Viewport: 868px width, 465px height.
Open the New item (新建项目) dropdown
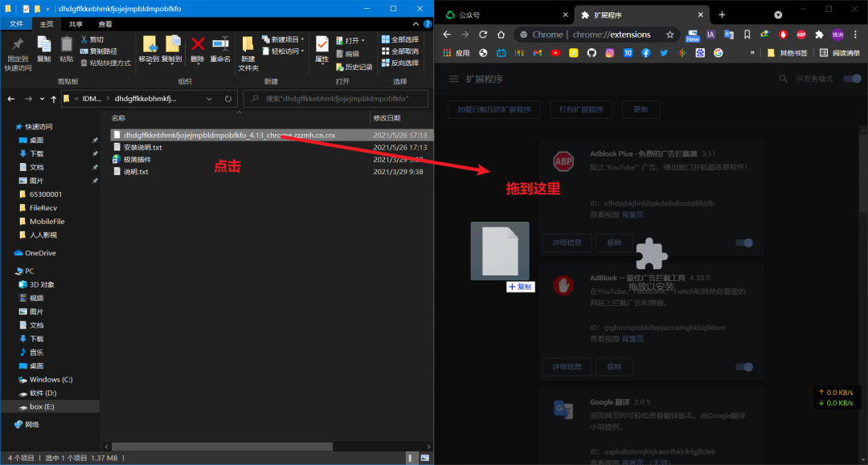(283, 40)
